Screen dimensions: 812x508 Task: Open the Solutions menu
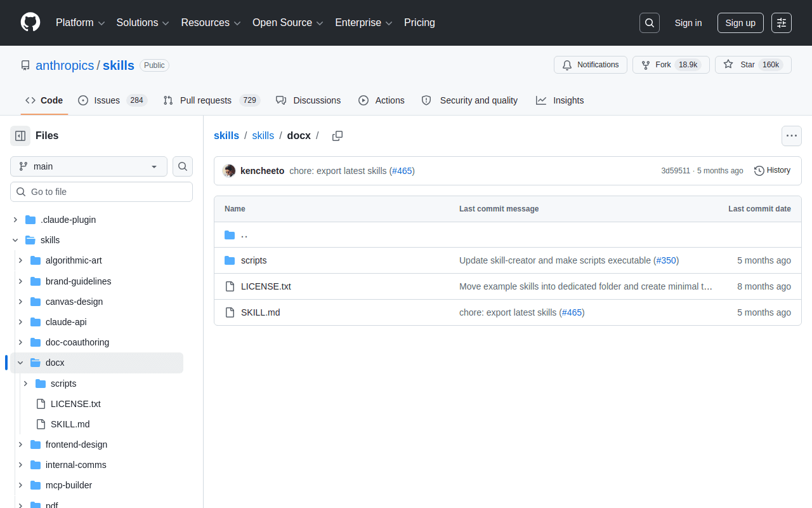(143, 23)
